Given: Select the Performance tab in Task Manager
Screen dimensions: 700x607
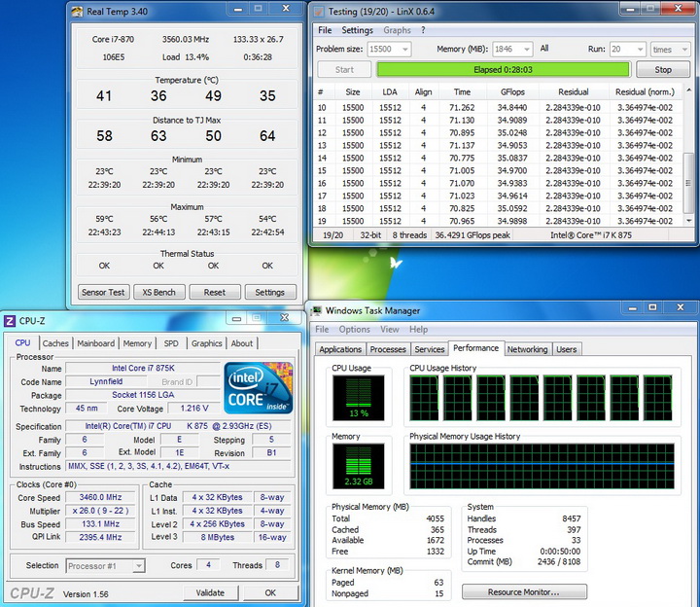Looking at the screenshot, I should coord(475,348).
